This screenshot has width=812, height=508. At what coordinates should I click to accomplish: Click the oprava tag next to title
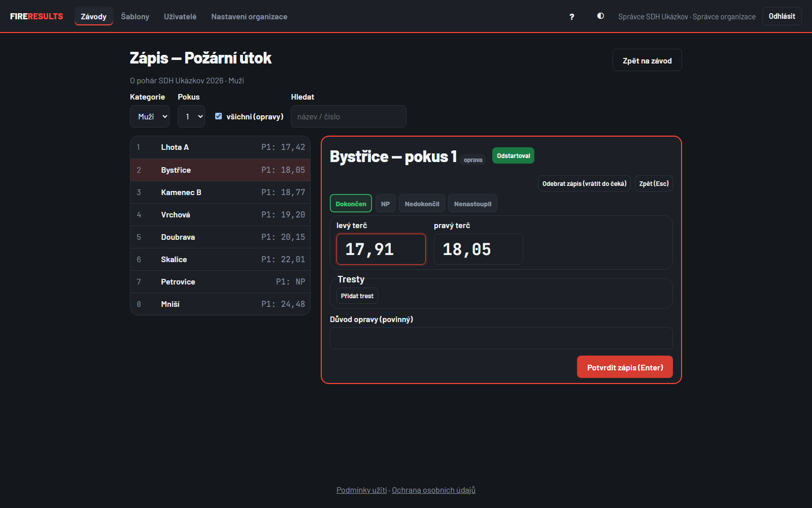(473, 160)
